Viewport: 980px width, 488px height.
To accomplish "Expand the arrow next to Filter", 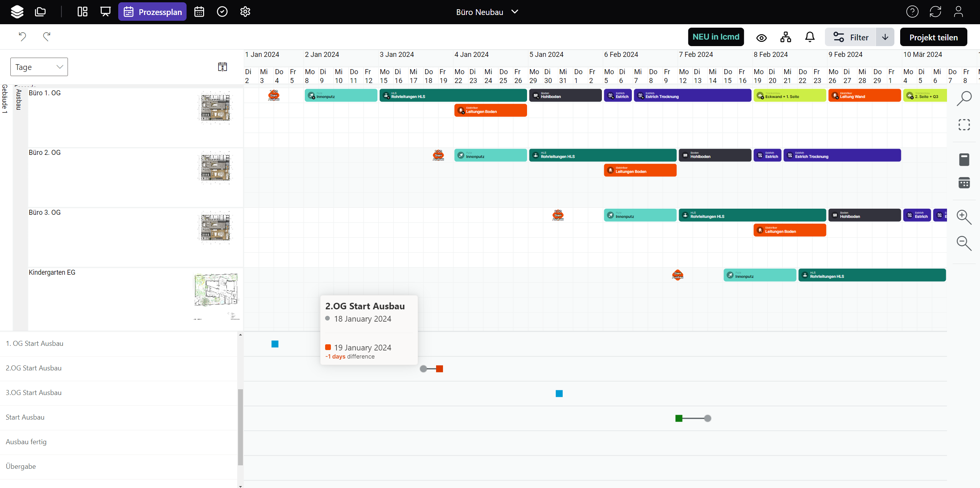I will coord(885,37).
